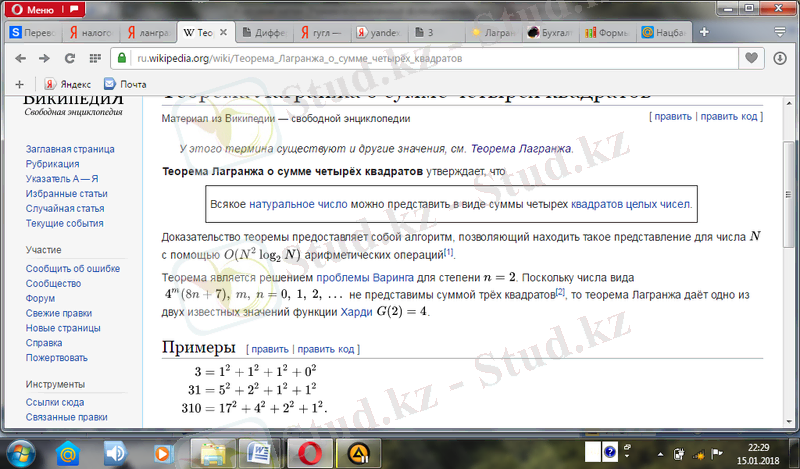Viewport: 800px width, 469px height.
Task: Open the speed dial grid icon
Action: click(x=98, y=58)
